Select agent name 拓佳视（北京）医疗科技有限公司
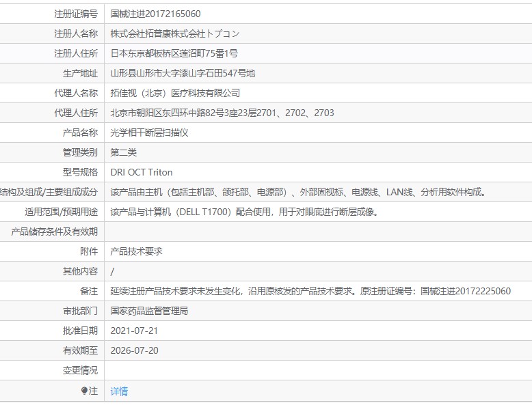 [x=175, y=93]
